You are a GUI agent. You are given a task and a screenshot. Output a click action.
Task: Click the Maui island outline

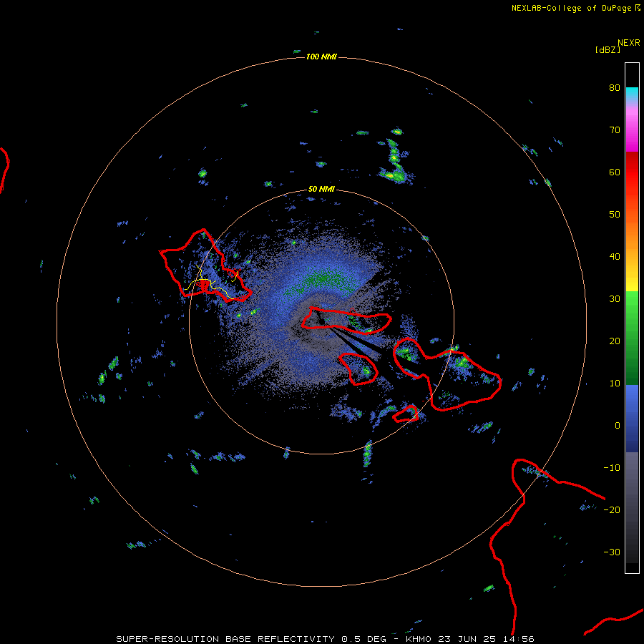point(447,374)
